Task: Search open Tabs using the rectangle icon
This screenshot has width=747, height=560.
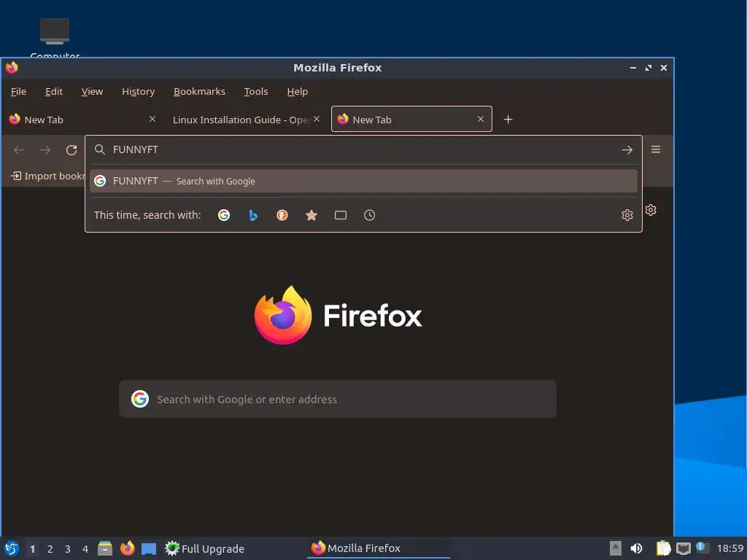Action: [340, 215]
